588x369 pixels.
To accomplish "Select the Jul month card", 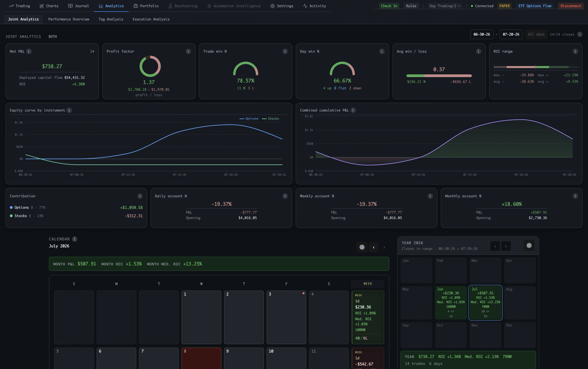I will pyautogui.click(x=485, y=303).
